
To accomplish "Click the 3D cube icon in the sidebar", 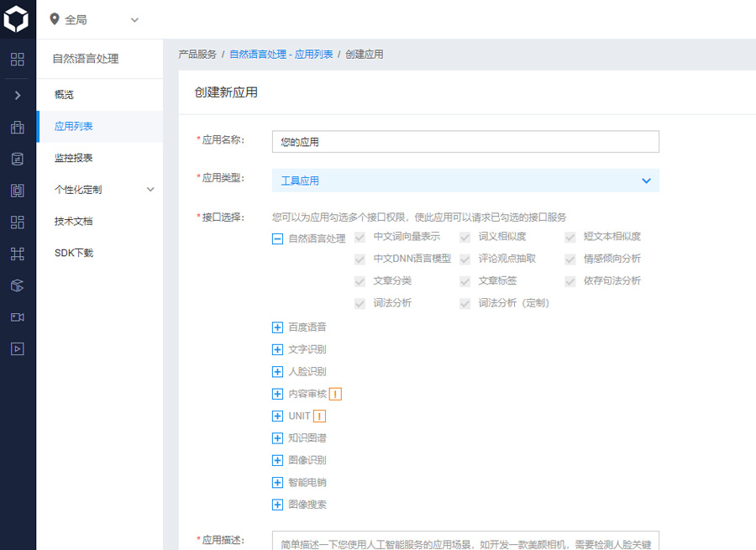I will (x=18, y=285).
